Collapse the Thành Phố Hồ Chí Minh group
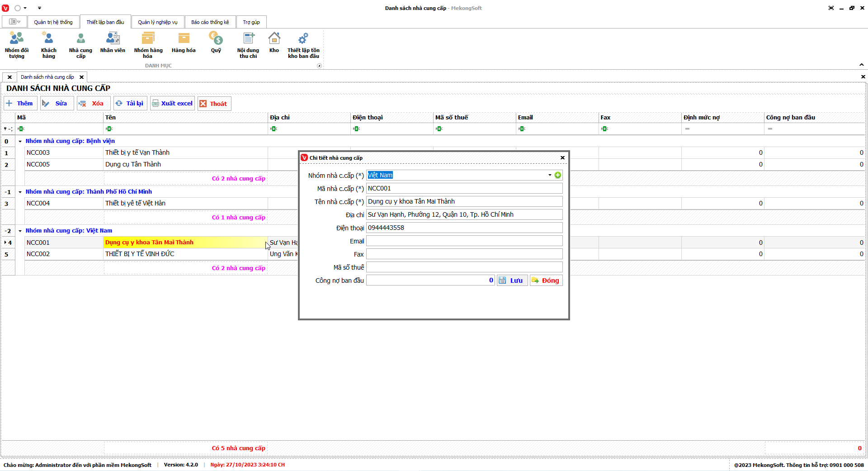The height and width of the screenshot is (471, 868). (x=20, y=192)
